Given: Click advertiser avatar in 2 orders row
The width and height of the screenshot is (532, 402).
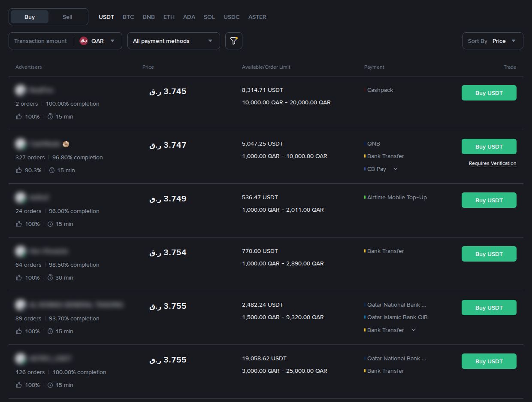Looking at the screenshot, I should (x=20, y=90).
